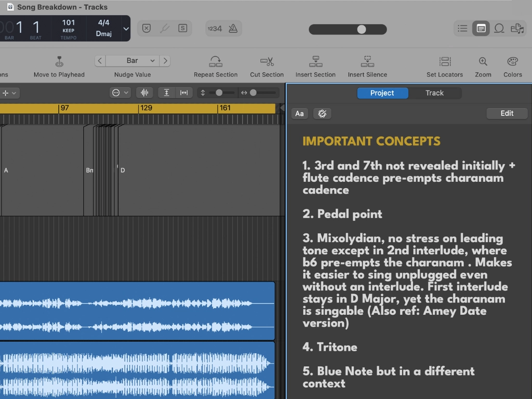Viewport: 532px width, 399px height.
Task: Open the ellipsis view options dropdown
Action: (120, 92)
